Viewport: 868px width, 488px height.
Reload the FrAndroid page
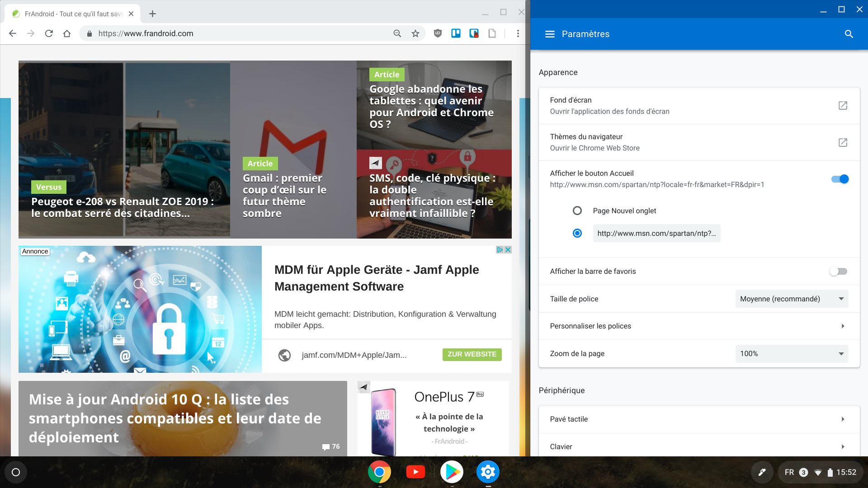pos(49,33)
